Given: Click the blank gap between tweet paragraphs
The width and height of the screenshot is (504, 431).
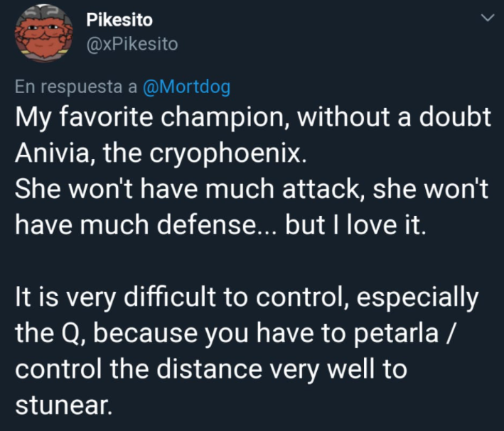Looking at the screenshot, I should pos(252,261).
